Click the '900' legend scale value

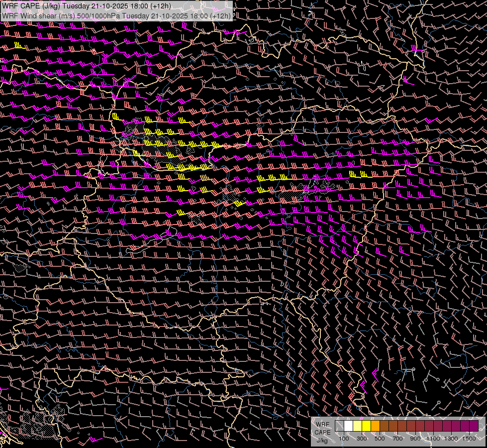(415, 439)
